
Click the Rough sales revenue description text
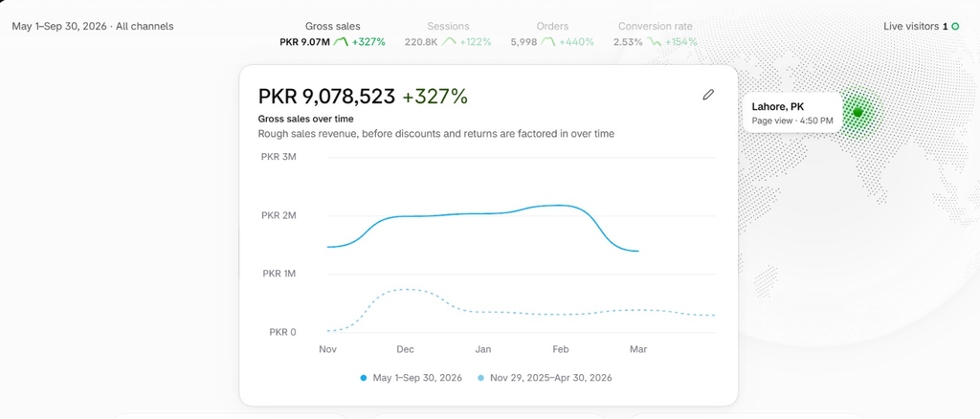[436, 134]
